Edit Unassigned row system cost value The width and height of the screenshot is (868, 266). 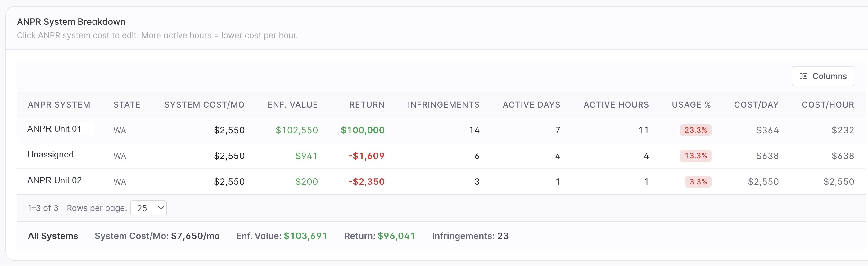coord(229,156)
